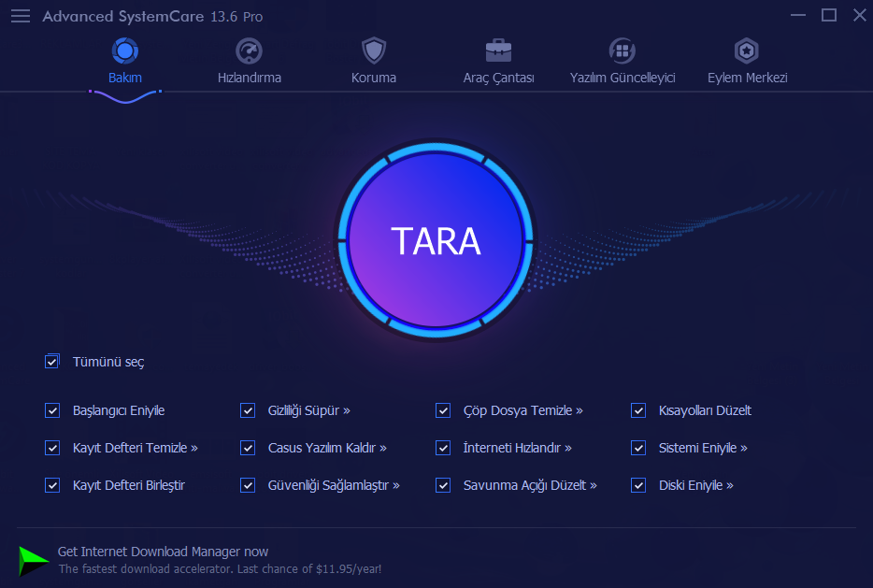Uncheck İnterneti Hızlandır checkbox
The width and height of the screenshot is (873, 588).
(443, 448)
